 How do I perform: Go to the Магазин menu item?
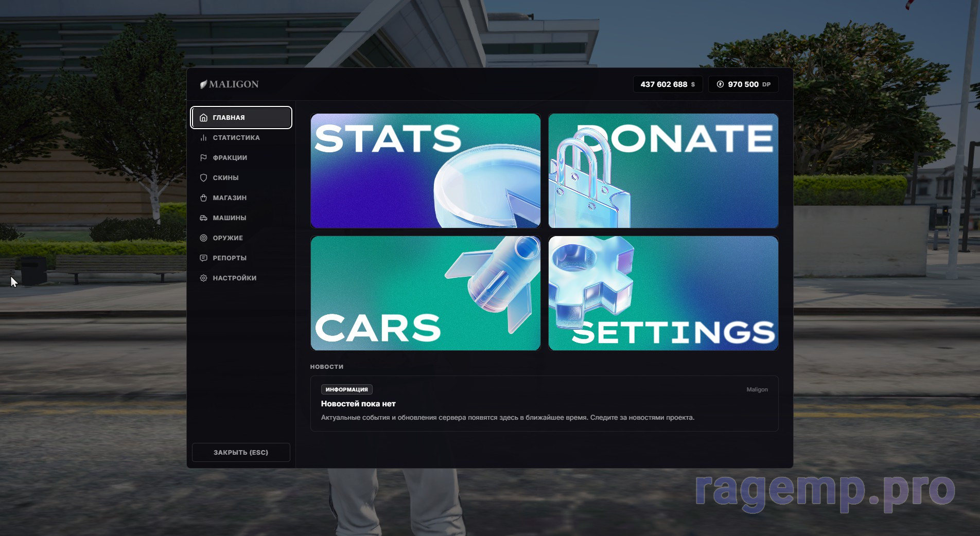pyautogui.click(x=241, y=198)
